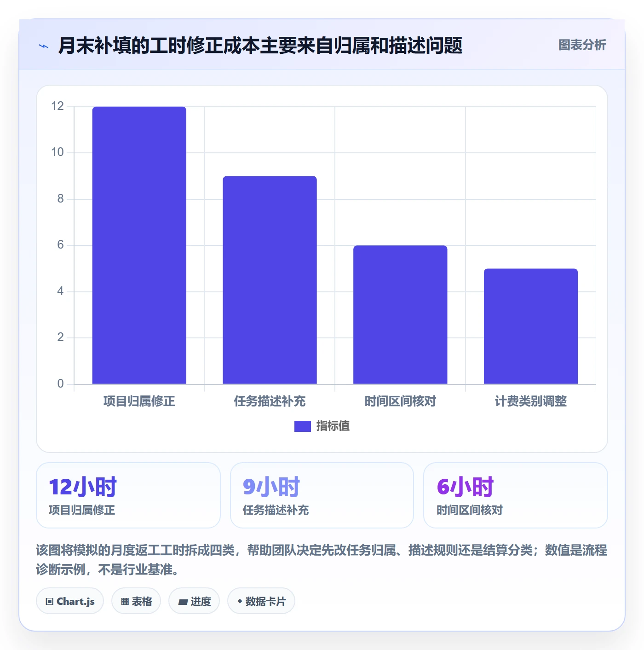Click the y-axis value 10
This screenshot has width=644, height=650.
click(x=57, y=152)
